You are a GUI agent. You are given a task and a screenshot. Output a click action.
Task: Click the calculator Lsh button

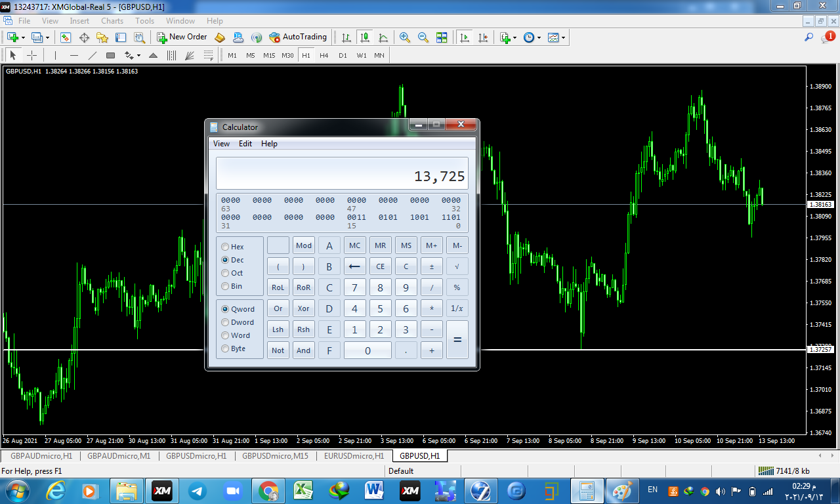[x=278, y=329]
